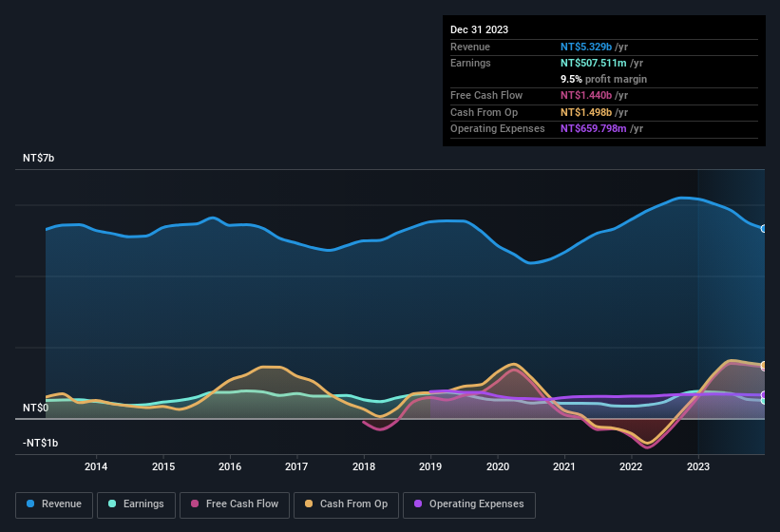Toggle the Revenue legend button
The width and height of the screenshot is (780, 532).
[54, 505]
